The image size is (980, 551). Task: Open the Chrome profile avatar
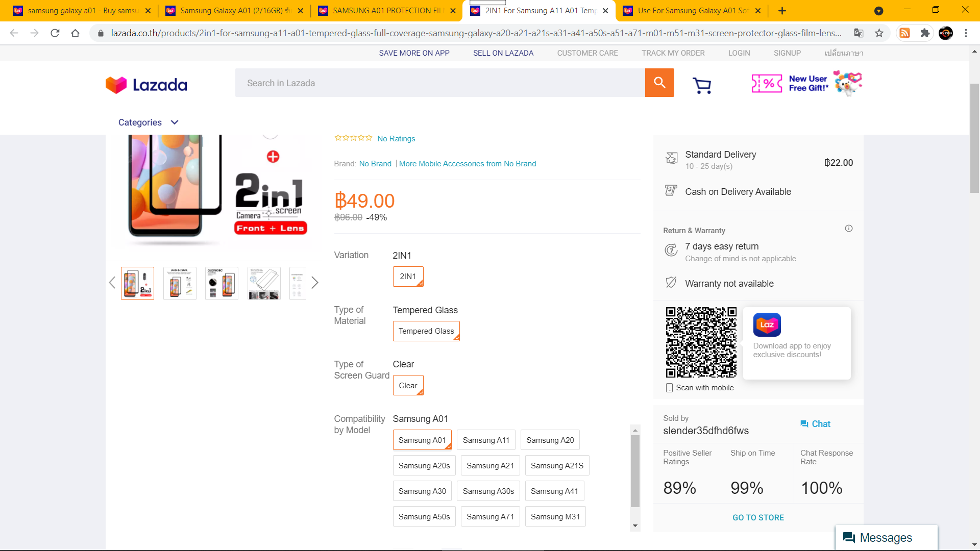[945, 33]
